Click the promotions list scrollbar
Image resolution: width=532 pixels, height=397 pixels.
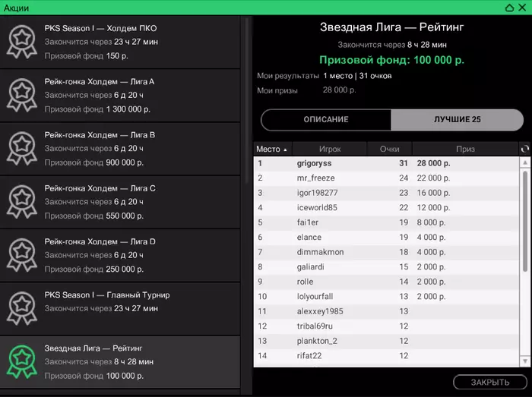pos(247,100)
